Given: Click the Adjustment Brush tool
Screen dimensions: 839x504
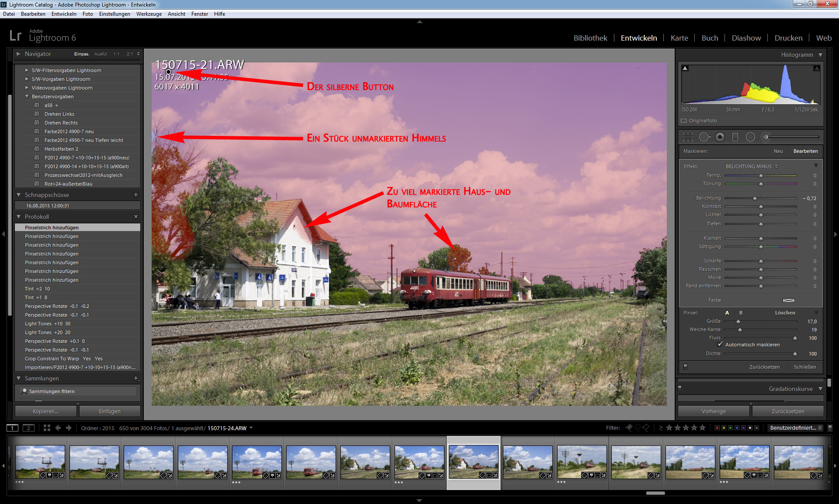Looking at the screenshot, I should click(766, 137).
